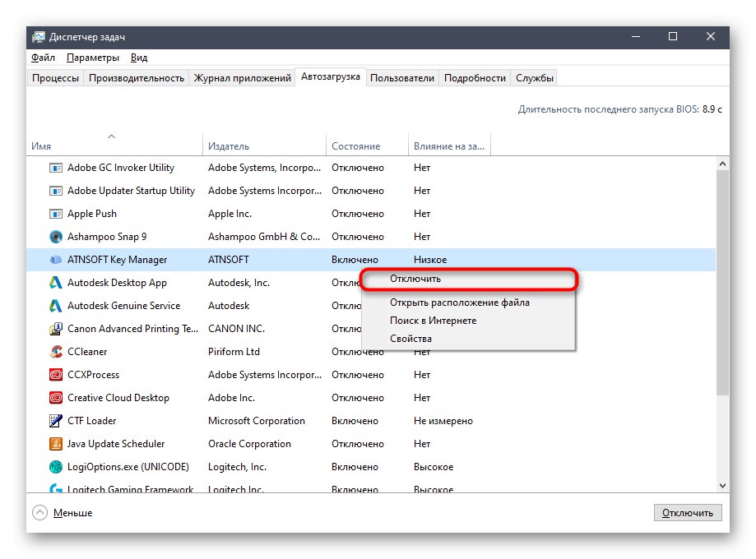
Task: Click the LogiOptions.exe icon
Action: click(56, 467)
